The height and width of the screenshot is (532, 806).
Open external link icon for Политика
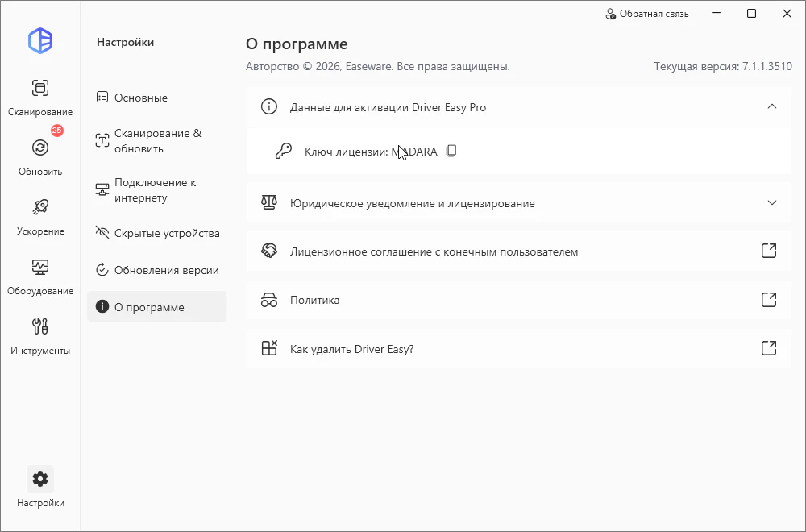click(769, 300)
